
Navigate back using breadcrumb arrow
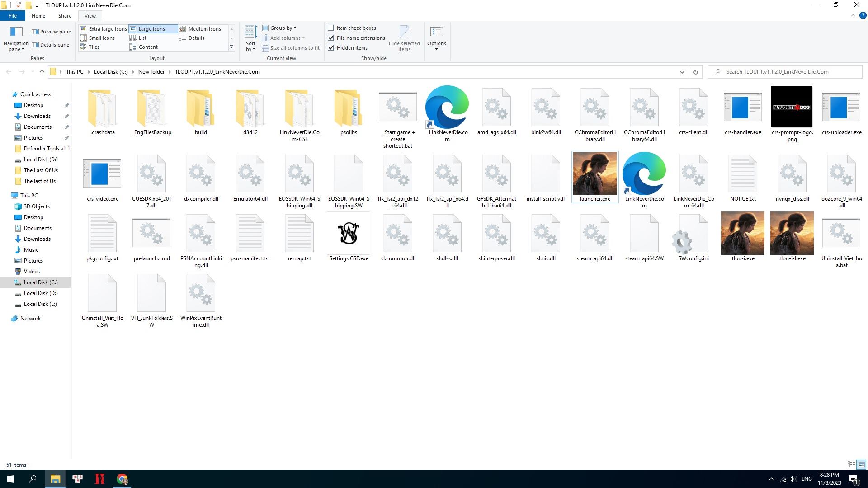point(8,71)
